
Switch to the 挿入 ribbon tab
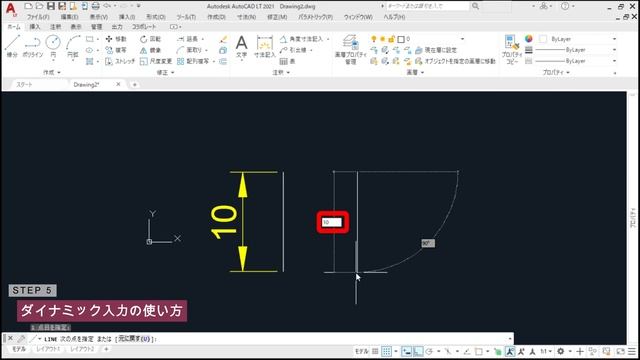tap(35, 27)
